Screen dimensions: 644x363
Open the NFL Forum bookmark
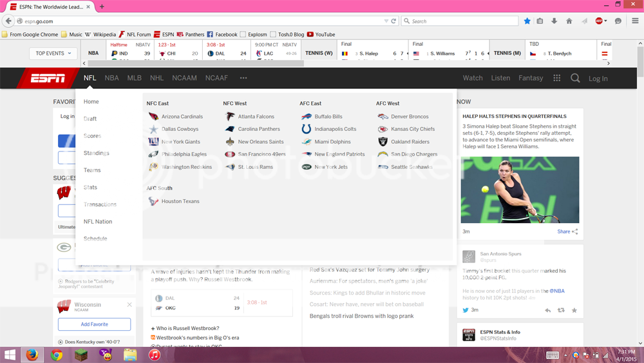[135, 35]
